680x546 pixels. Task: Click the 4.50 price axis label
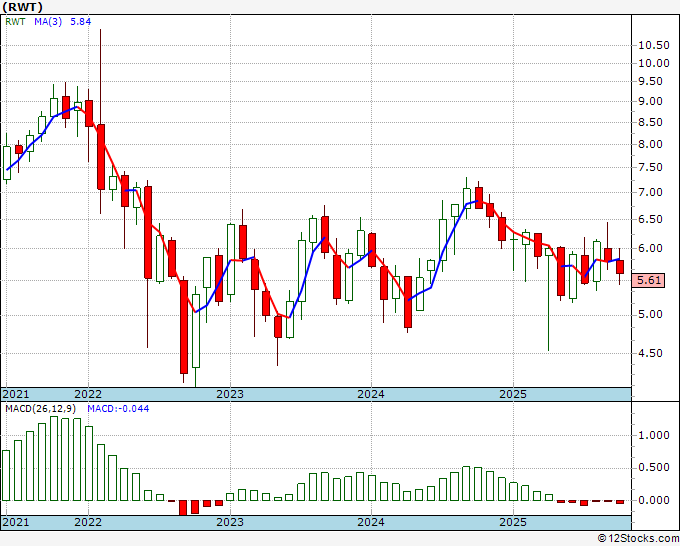tap(651, 353)
